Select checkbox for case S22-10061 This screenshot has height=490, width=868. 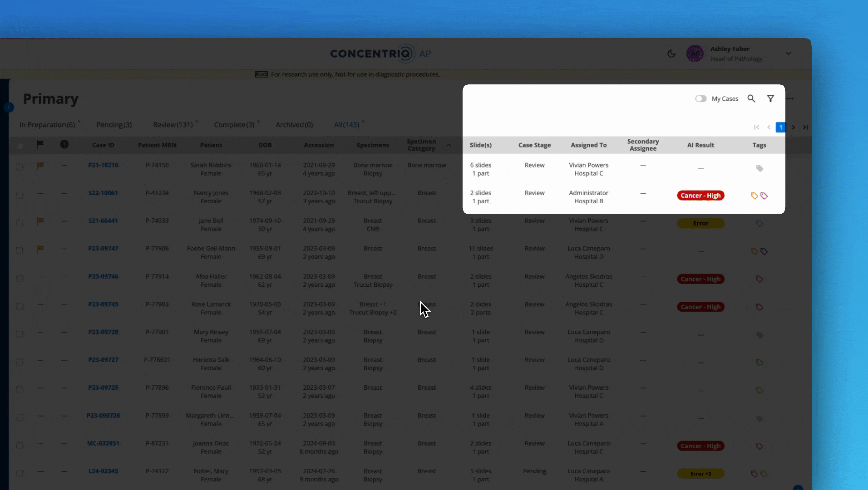tap(20, 195)
